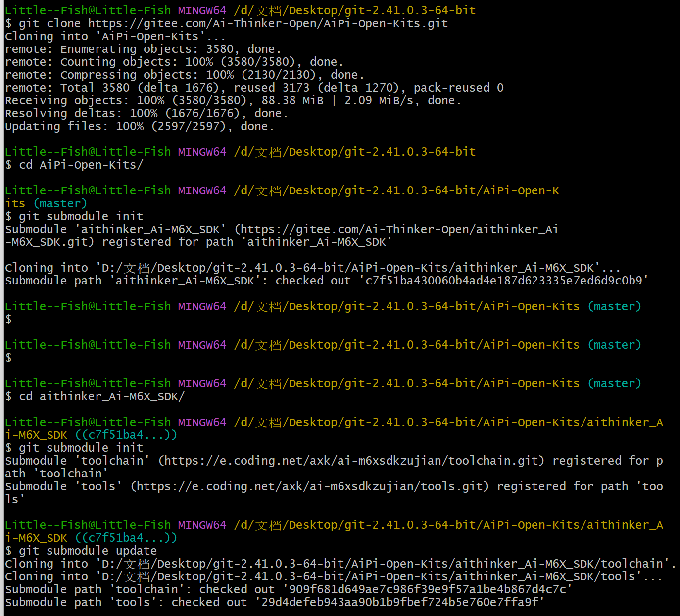Click the "-M6X_SDK.git) registered for path" line
680x616 pixels.
(x=198, y=242)
